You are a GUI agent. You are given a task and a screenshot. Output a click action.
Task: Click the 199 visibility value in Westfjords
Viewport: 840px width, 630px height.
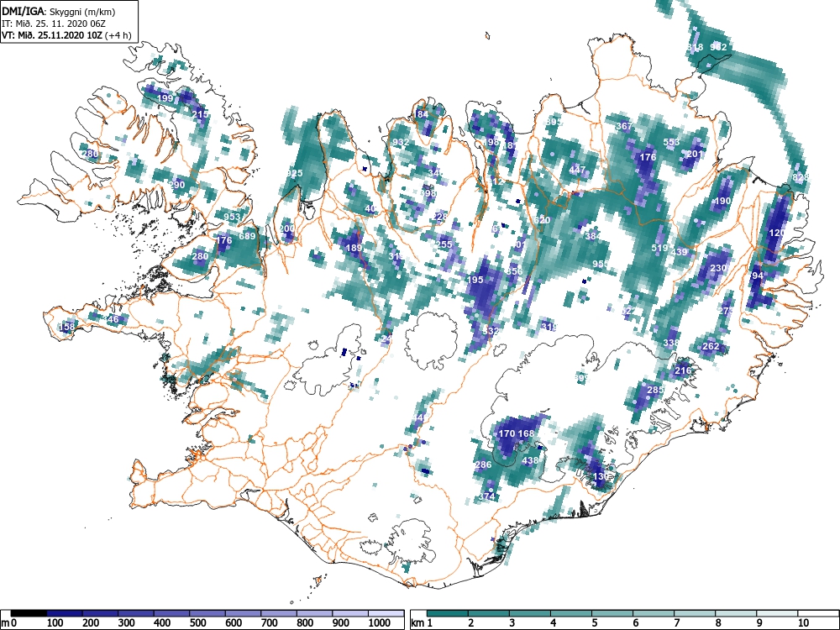(165, 98)
